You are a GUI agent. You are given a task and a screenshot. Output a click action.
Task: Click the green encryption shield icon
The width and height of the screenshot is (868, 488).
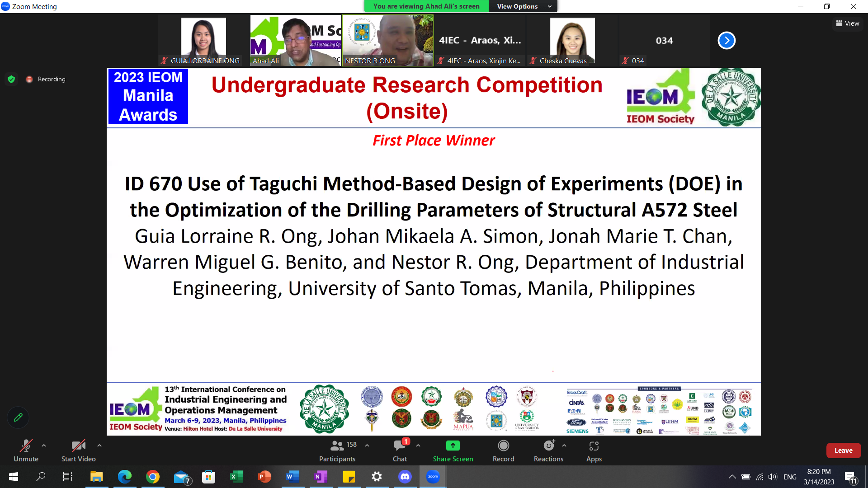(x=11, y=79)
